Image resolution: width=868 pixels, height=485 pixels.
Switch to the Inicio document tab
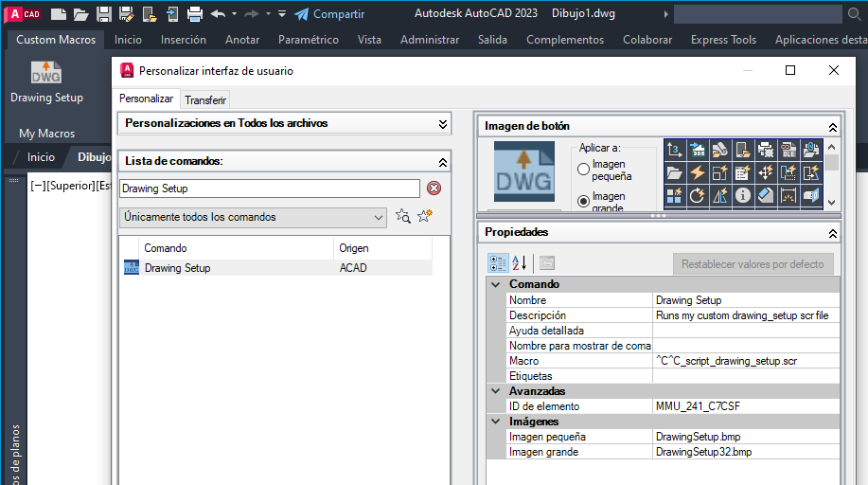click(41, 157)
